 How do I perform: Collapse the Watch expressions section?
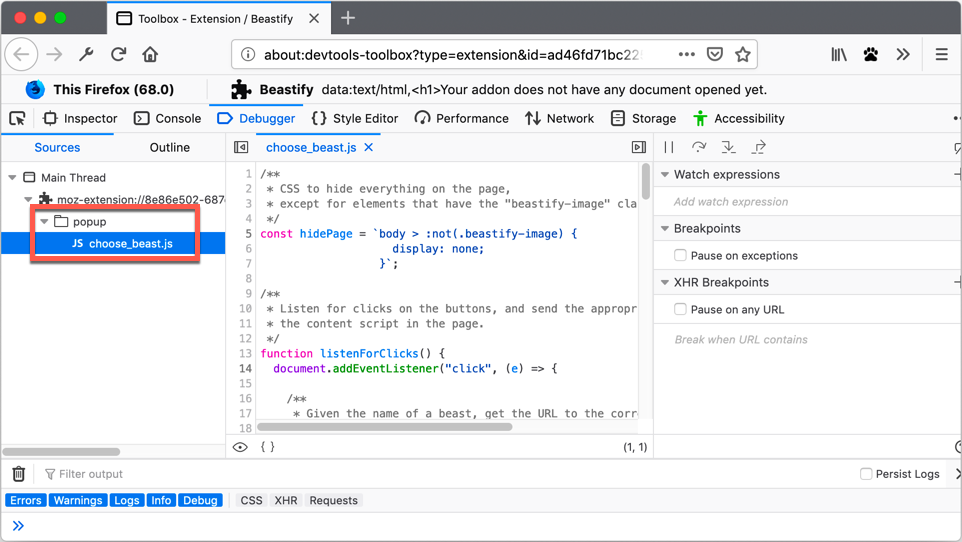tap(665, 174)
